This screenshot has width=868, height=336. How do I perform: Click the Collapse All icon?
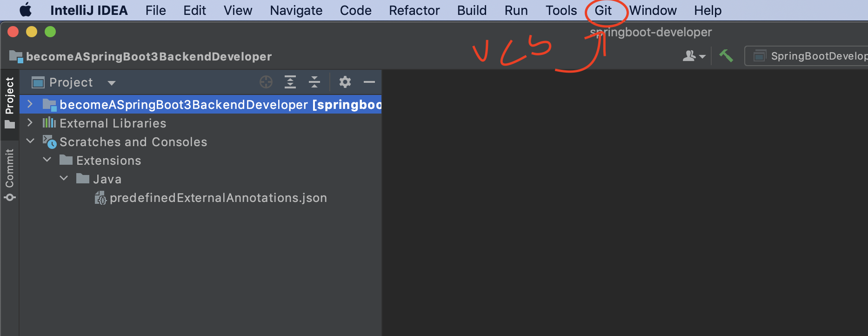[314, 82]
